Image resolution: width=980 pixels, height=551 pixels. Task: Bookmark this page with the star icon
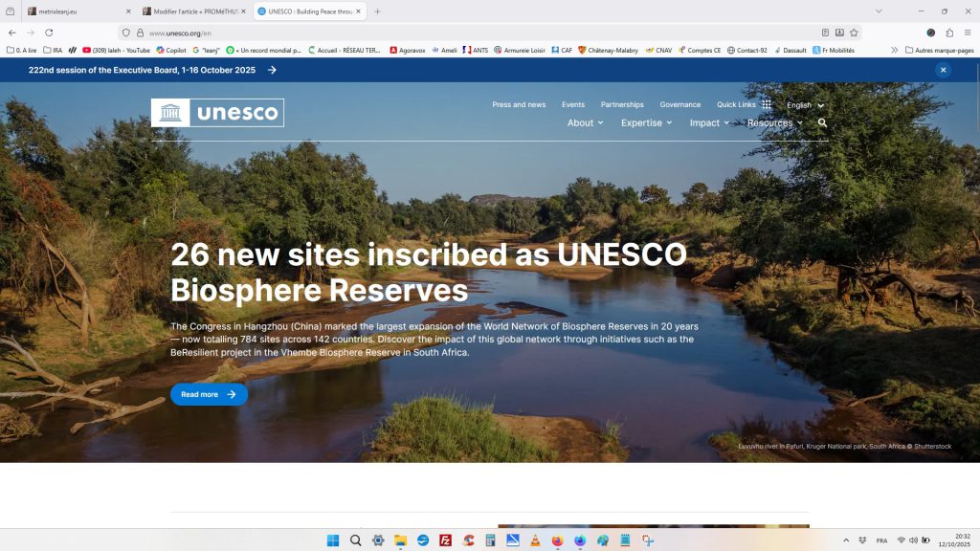(x=854, y=33)
